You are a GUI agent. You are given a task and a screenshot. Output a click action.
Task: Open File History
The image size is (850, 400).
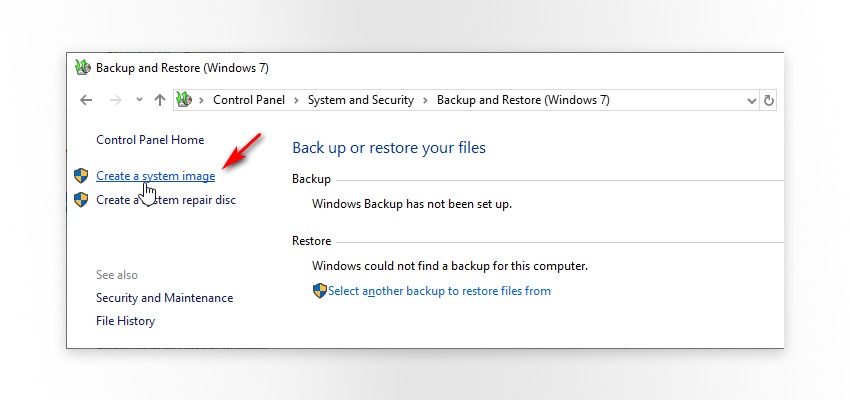coord(125,321)
